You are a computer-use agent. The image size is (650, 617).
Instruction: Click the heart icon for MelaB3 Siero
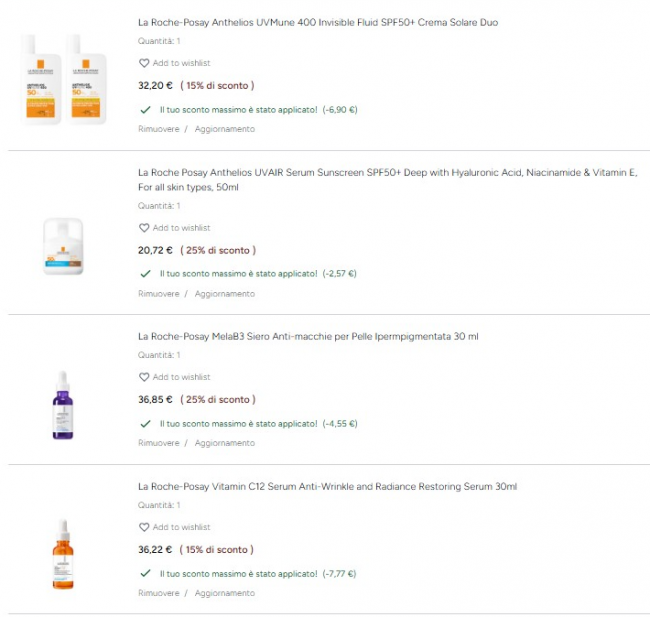[x=144, y=377]
